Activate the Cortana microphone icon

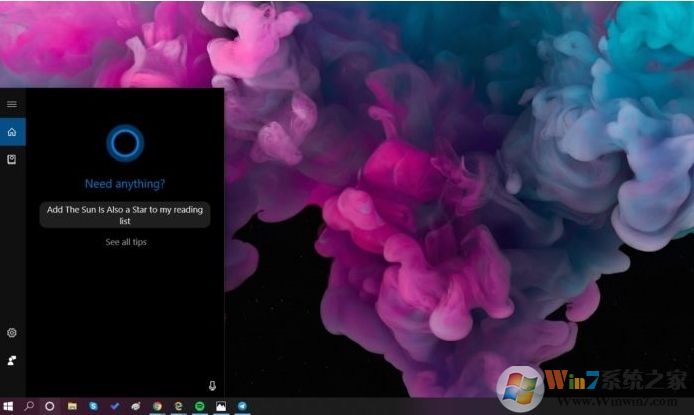coord(212,386)
